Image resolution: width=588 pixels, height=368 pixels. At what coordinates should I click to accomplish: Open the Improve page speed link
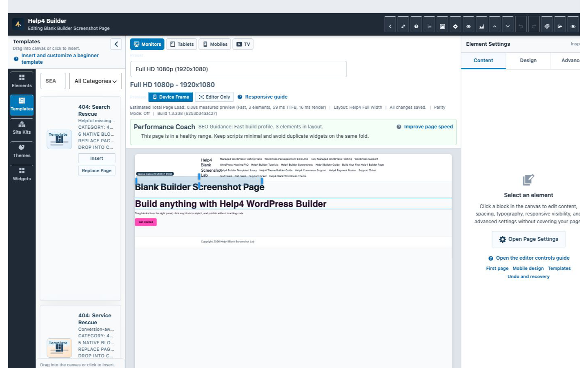click(x=428, y=127)
